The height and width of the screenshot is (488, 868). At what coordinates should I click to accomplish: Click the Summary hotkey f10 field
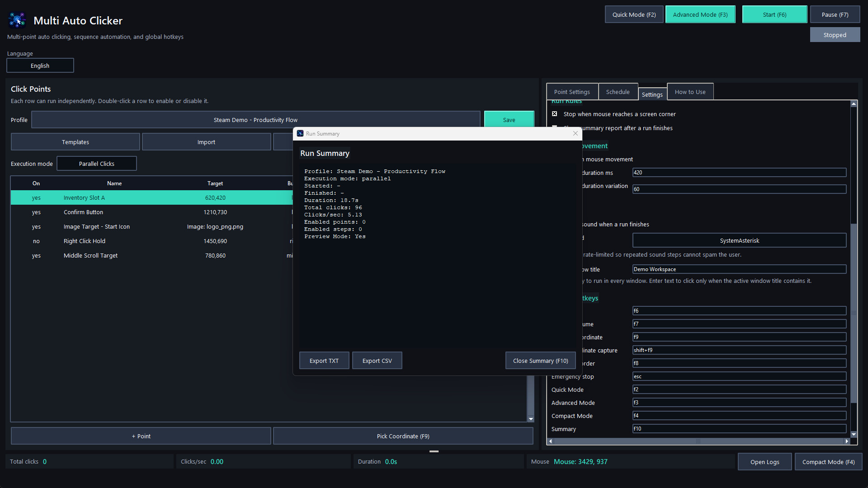coord(739,428)
